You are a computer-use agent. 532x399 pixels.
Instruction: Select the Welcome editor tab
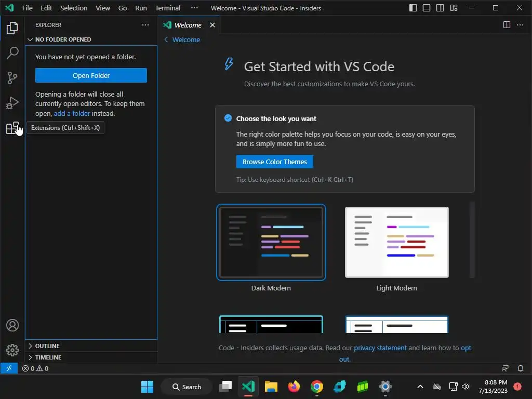coord(188,25)
